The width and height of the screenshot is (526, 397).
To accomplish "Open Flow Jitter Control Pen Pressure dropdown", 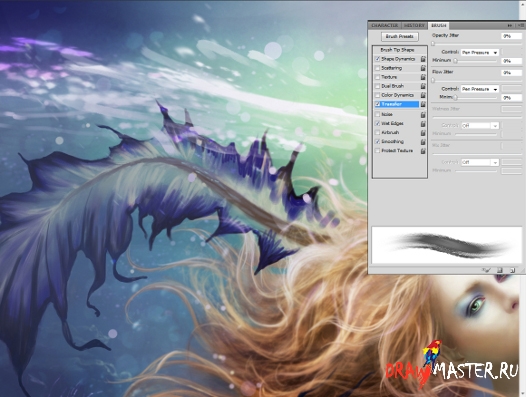I will click(x=480, y=89).
